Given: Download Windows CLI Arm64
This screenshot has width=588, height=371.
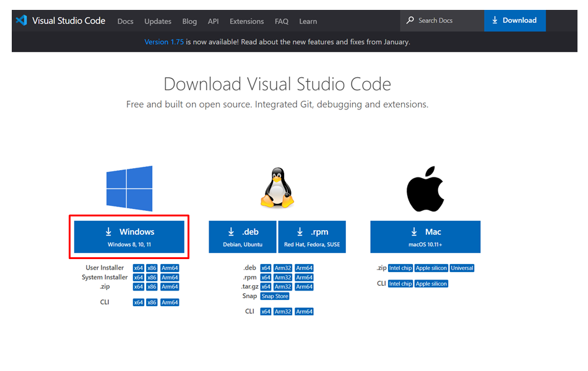Looking at the screenshot, I should point(170,302).
